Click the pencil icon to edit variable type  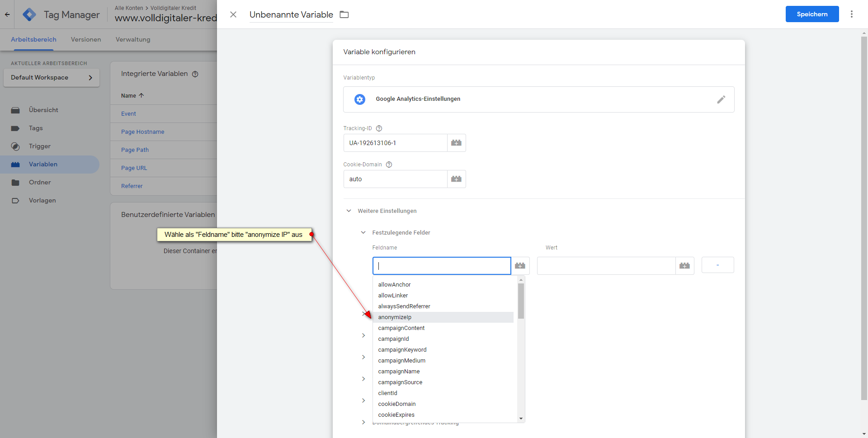coord(721,99)
